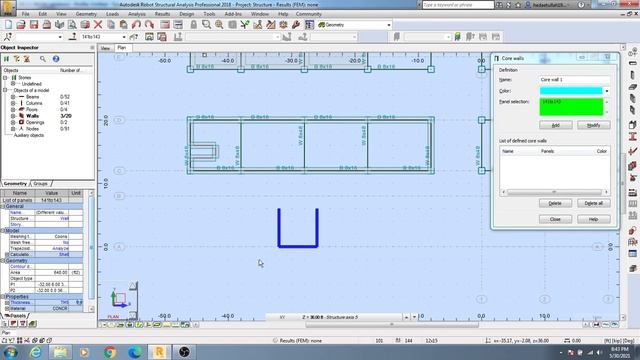
Task: Paste using the Paste toolbar icon
Action: 123,25
